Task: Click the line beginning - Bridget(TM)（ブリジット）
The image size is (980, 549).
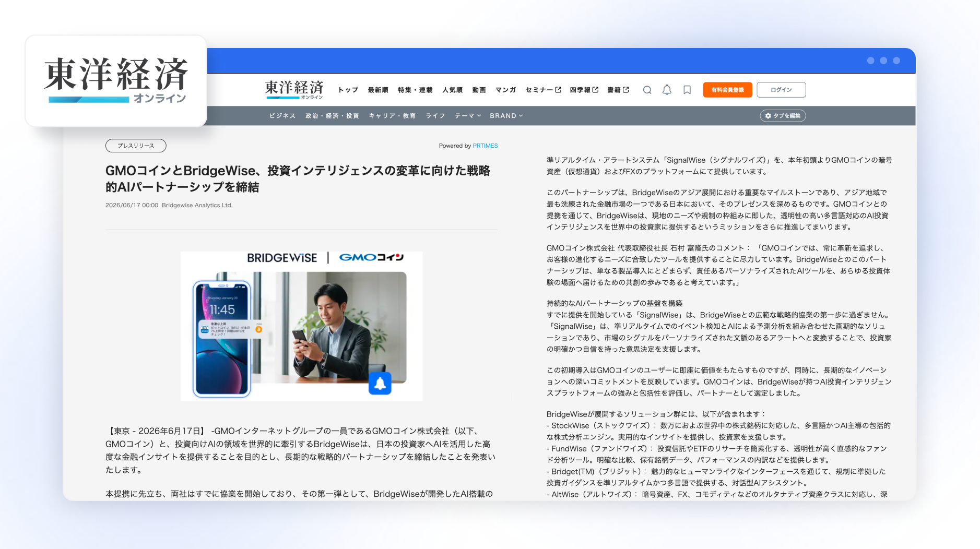Action: coord(716,477)
